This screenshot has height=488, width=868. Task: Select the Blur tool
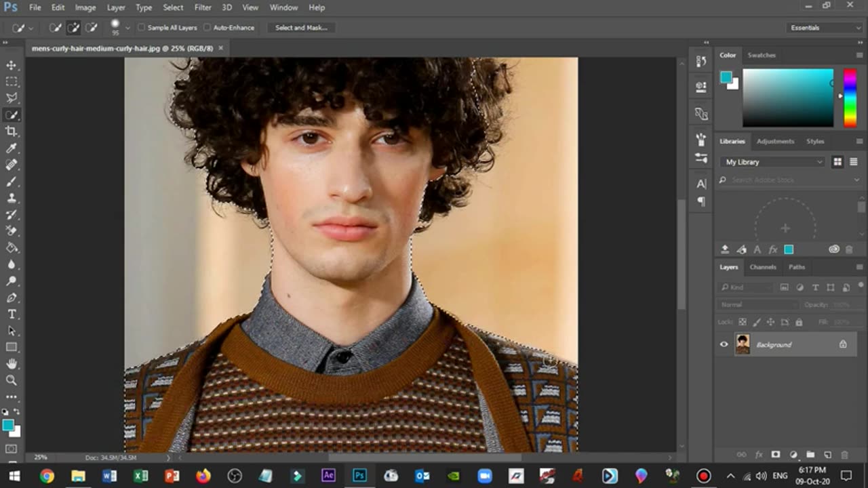pos(12,264)
